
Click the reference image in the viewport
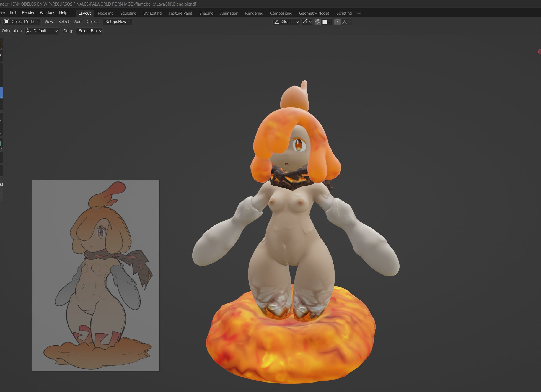coord(95,276)
